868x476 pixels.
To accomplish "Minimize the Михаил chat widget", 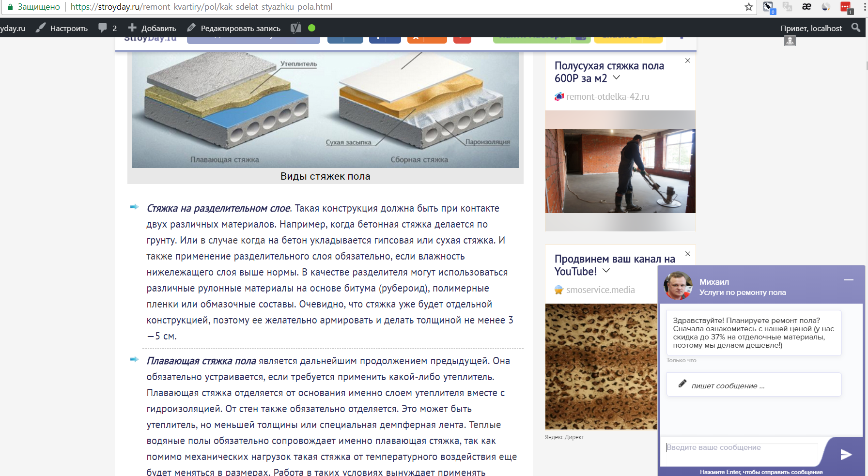I will click(849, 280).
